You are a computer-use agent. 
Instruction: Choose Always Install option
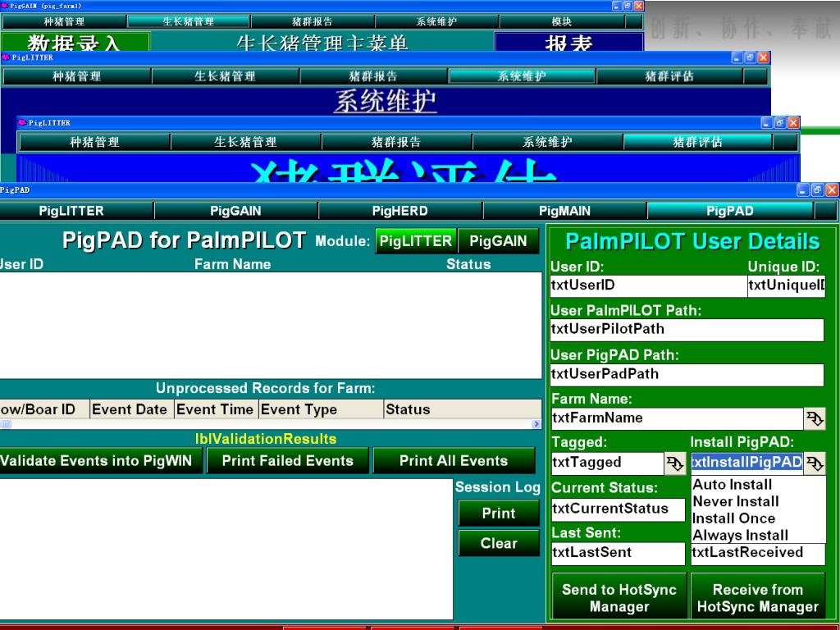coord(740,535)
